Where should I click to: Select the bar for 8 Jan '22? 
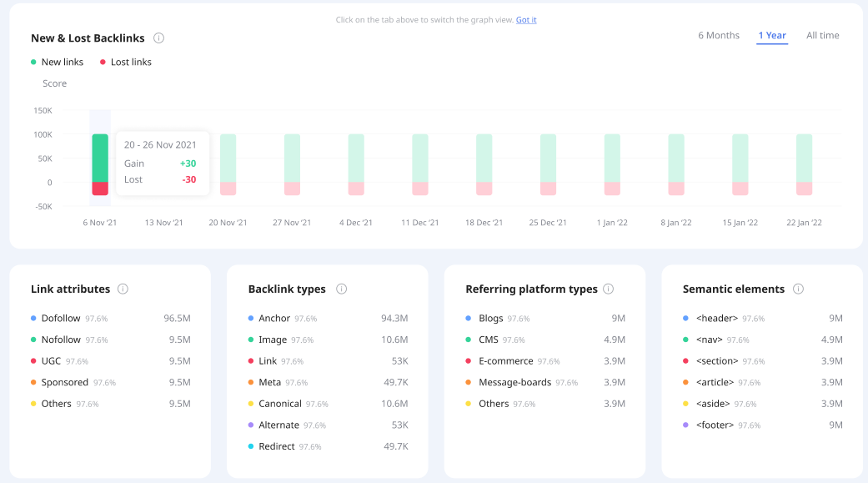tap(676, 164)
